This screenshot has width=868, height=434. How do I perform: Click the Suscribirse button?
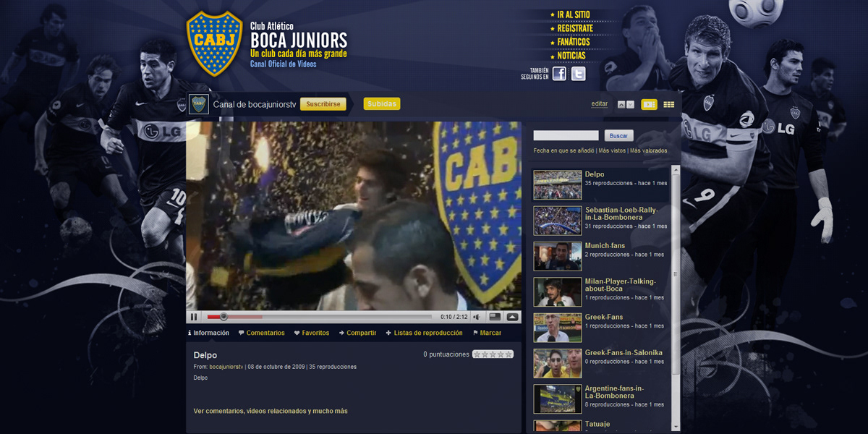(323, 104)
